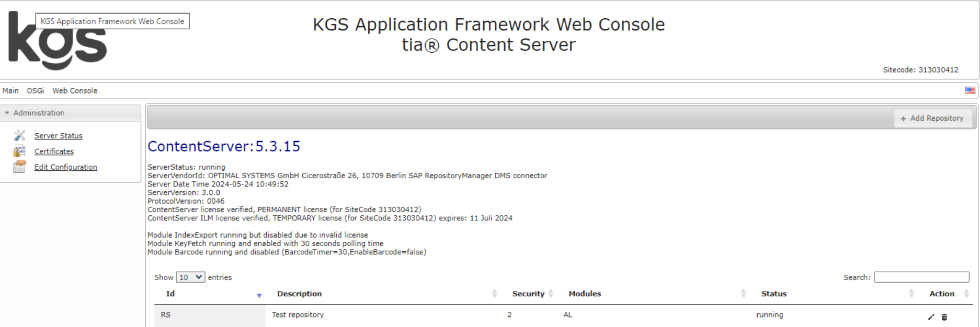The height and width of the screenshot is (327, 980).
Task: Click the Server Date Time line
Action: pyautogui.click(x=218, y=184)
